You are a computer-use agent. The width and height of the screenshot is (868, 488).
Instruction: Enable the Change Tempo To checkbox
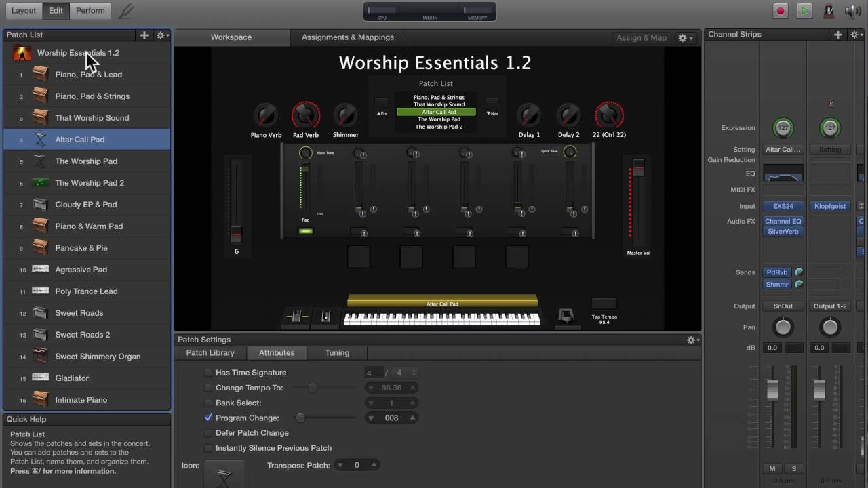click(208, 388)
